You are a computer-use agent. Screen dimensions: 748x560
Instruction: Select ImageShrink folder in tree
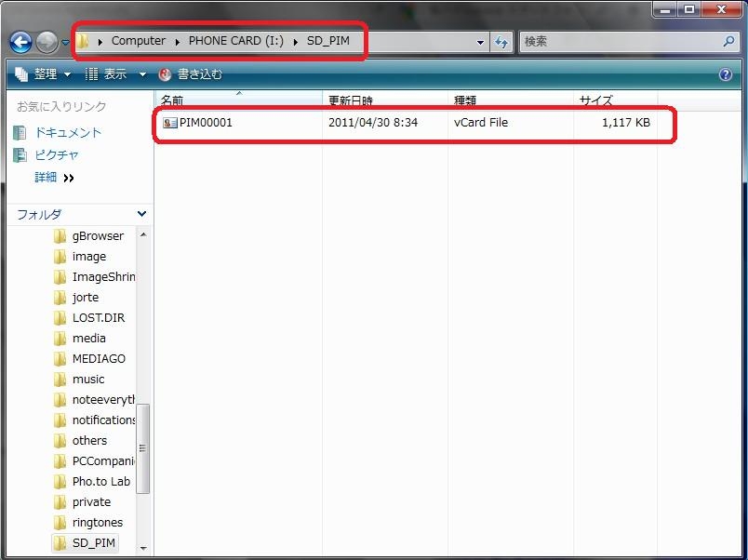[x=103, y=277]
